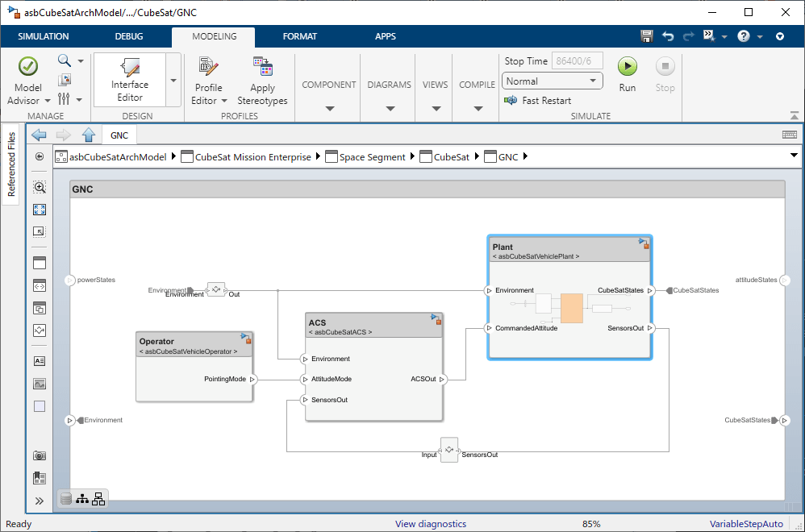
Task: Select the annotation icon in the left palette
Action: [x=39, y=360]
